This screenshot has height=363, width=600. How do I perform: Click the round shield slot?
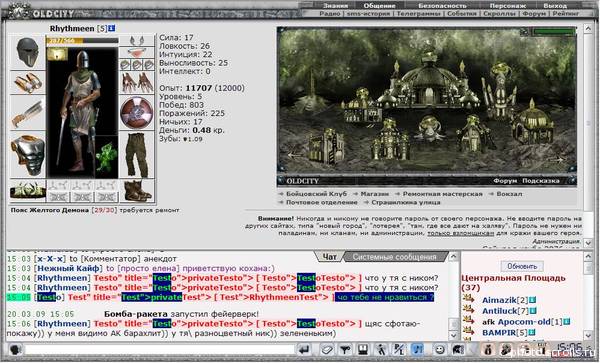pyautogui.click(x=137, y=113)
